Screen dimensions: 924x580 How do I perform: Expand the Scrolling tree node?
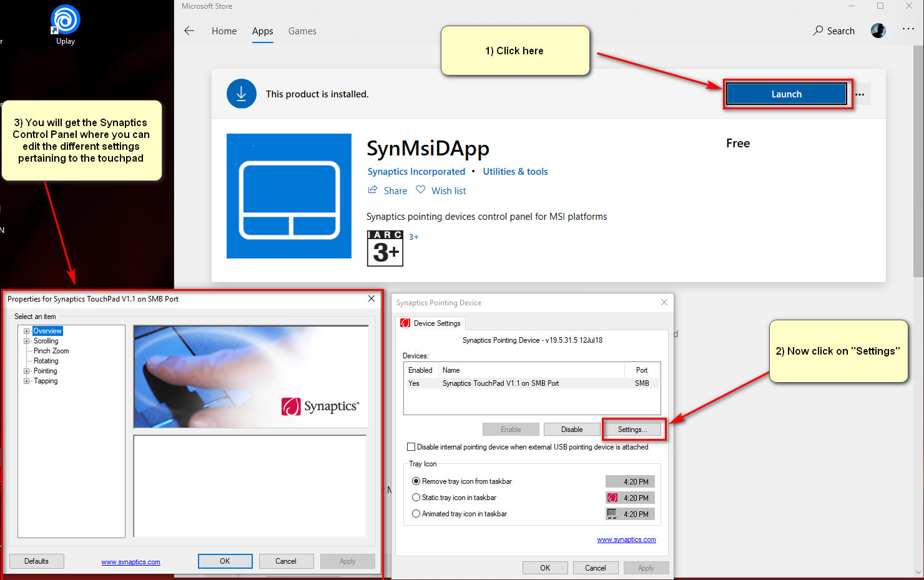point(27,341)
